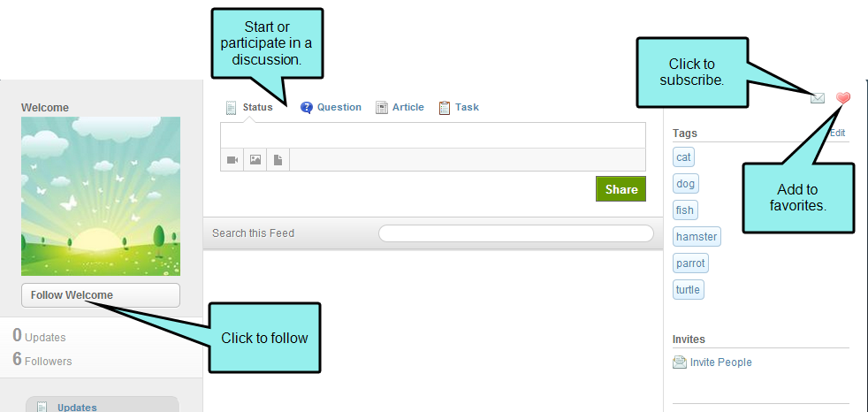Screen dimensions: 868x412
Task: Click the Search this Feed field
Action: 516,233
